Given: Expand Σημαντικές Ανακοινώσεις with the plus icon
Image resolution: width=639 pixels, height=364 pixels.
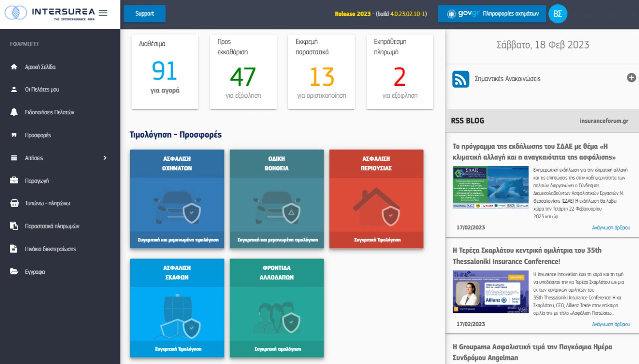Looking at the screenshot, I should tap(631, 78).
